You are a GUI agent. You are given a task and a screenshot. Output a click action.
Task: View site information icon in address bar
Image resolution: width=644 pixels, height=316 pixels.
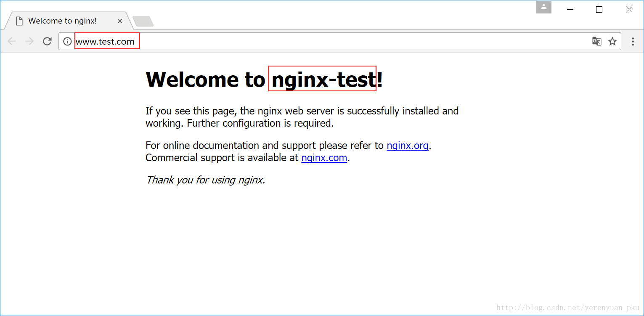click(67, 41)
